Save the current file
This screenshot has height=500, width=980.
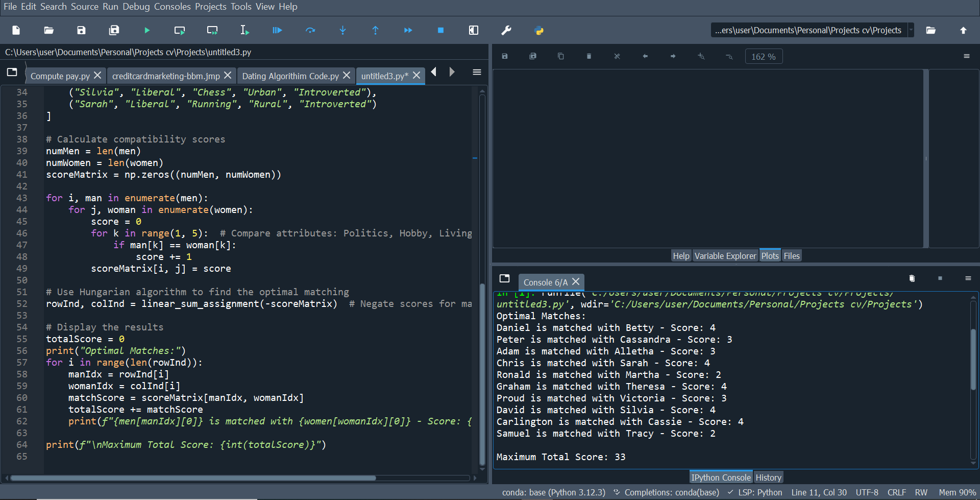(81, 30)
